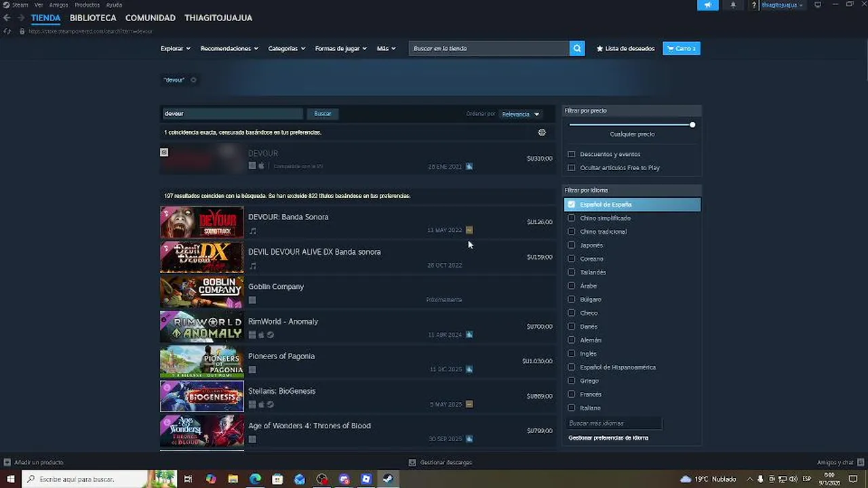Open the Carro shopping cart
Screen dimensions: 868x488
(x=682, y=48)
